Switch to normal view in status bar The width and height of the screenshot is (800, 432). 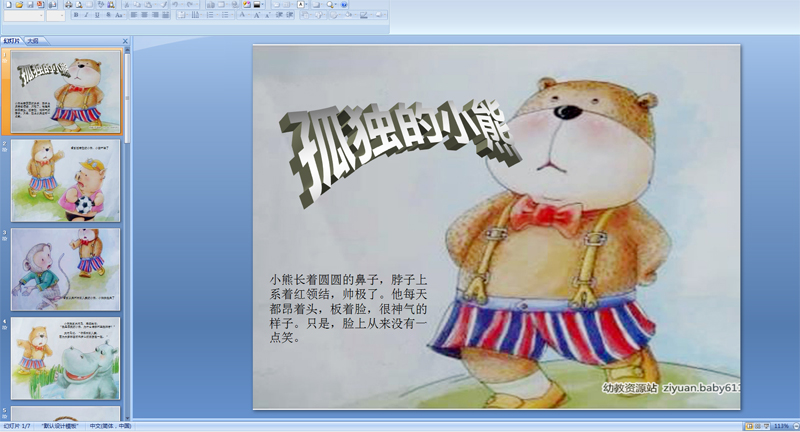[749, 426]
